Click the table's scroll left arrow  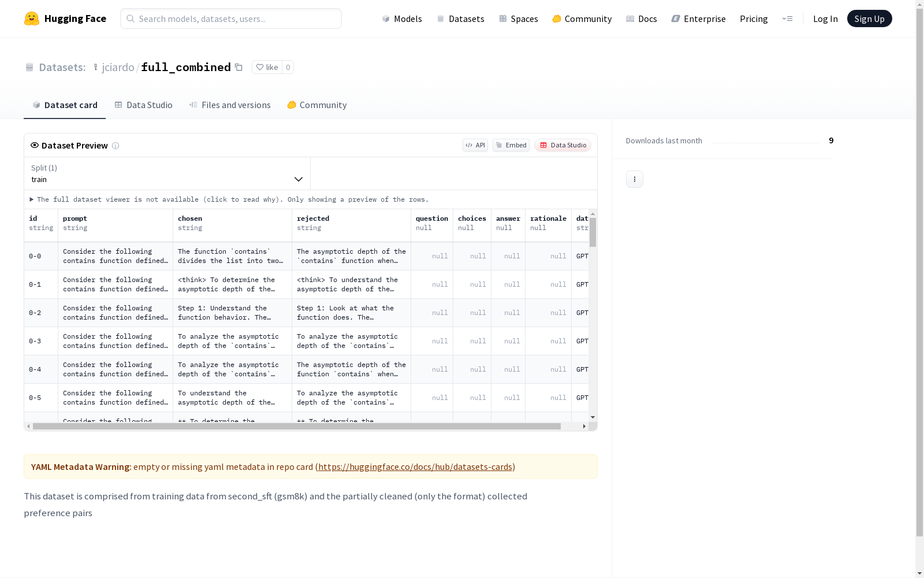pyautogui.click(x=28, y=427)
